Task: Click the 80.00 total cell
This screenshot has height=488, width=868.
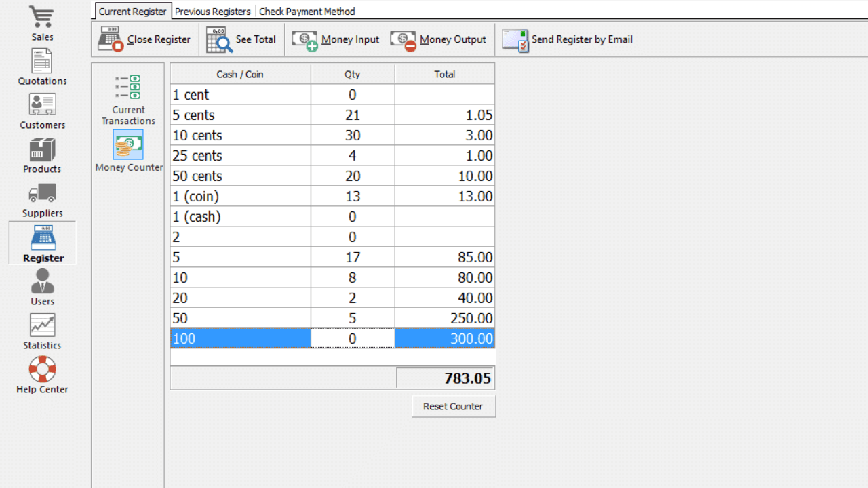Action: [x=445, y=277]
